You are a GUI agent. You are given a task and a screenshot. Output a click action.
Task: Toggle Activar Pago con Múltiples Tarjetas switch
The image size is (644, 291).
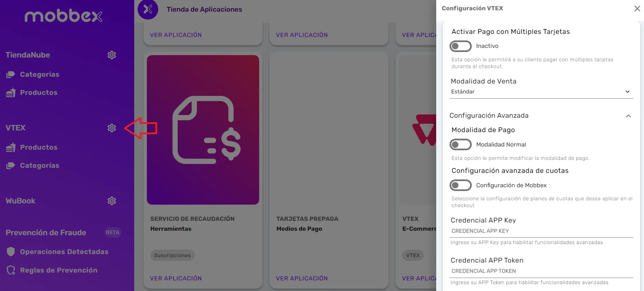460,46
